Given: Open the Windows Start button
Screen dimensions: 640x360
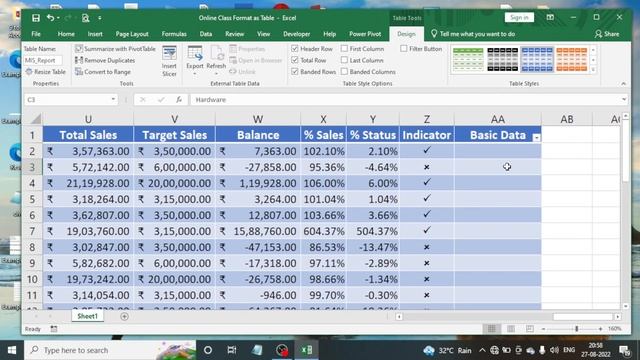Looking at the screenshot, I should 12,350.
